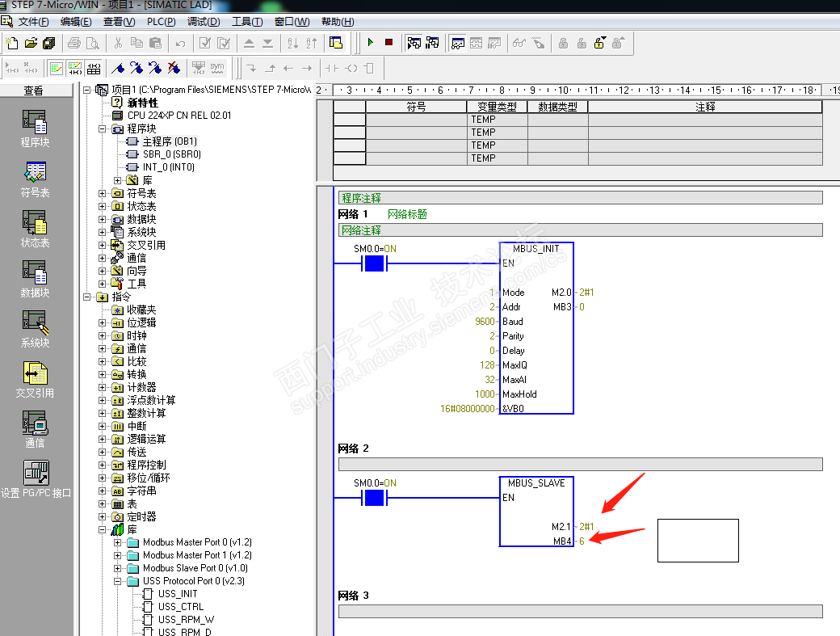
Task: Click the insert coil toolbar icon
Action: click(x=351, y=68)
